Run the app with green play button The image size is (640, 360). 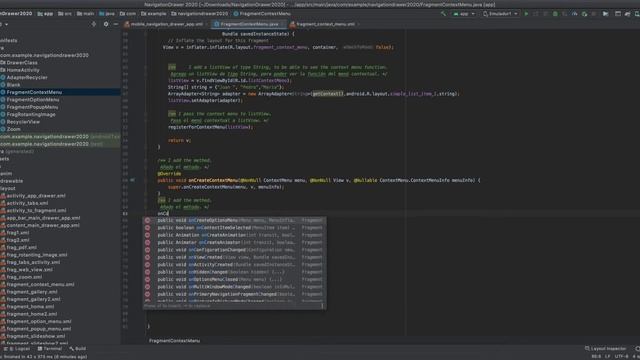click(x=526, y=14)
